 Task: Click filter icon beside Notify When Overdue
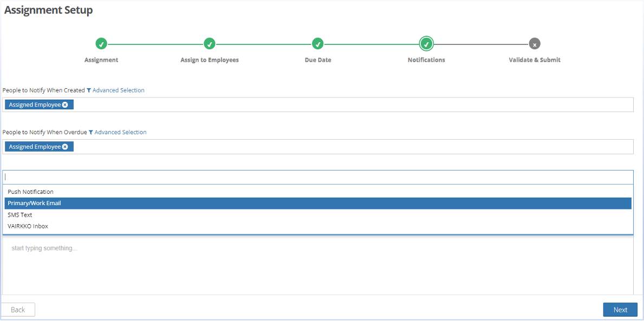pyautogui.click(x=91, y=133)
